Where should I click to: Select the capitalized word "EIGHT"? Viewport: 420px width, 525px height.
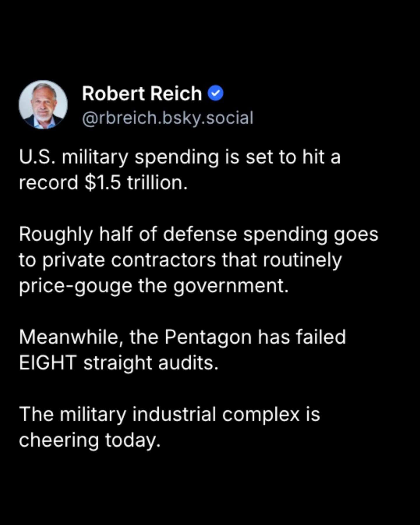pyautogui.click(x=48, y=363)
